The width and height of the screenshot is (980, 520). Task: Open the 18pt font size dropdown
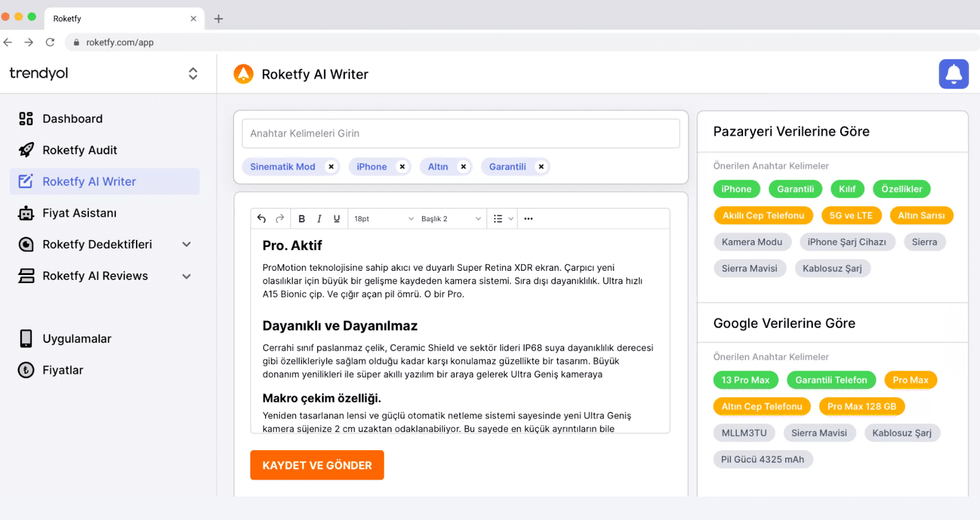(383, 219)
